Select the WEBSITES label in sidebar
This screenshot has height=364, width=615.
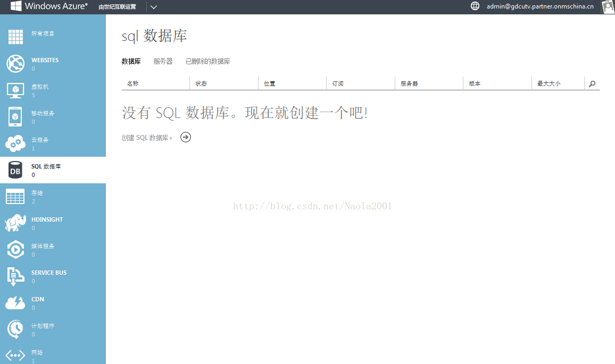45,60
